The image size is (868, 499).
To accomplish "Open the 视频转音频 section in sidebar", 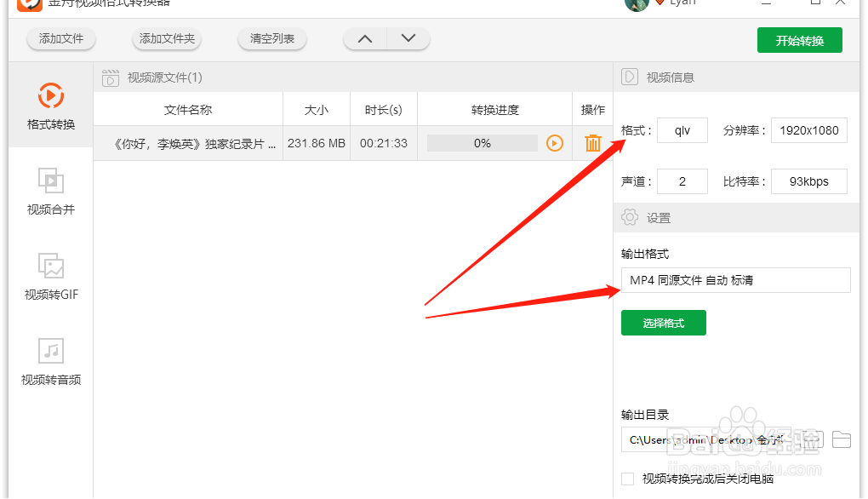I will pyautogui.click(x=51, y=362).
